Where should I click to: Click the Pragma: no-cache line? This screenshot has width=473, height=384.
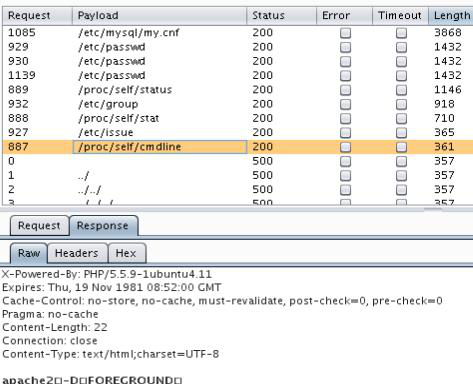tap(50, 314)
